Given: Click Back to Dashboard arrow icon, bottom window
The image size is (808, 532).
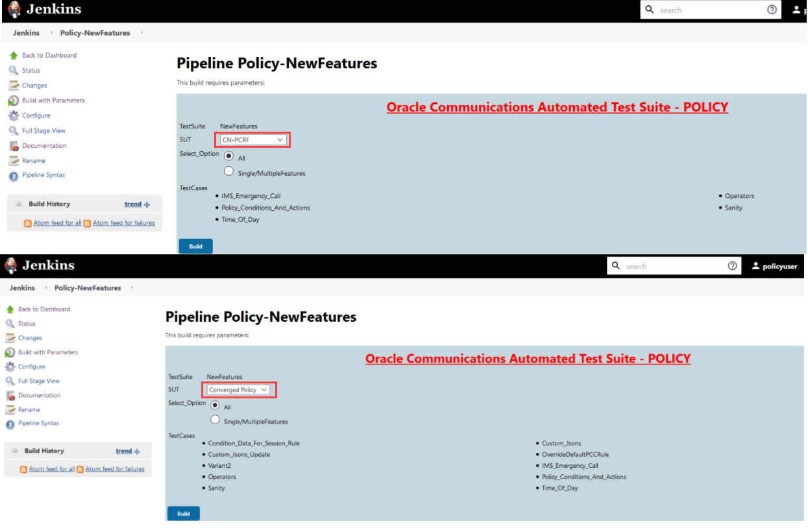Looking at the screenshot, I should coord(10,309).
